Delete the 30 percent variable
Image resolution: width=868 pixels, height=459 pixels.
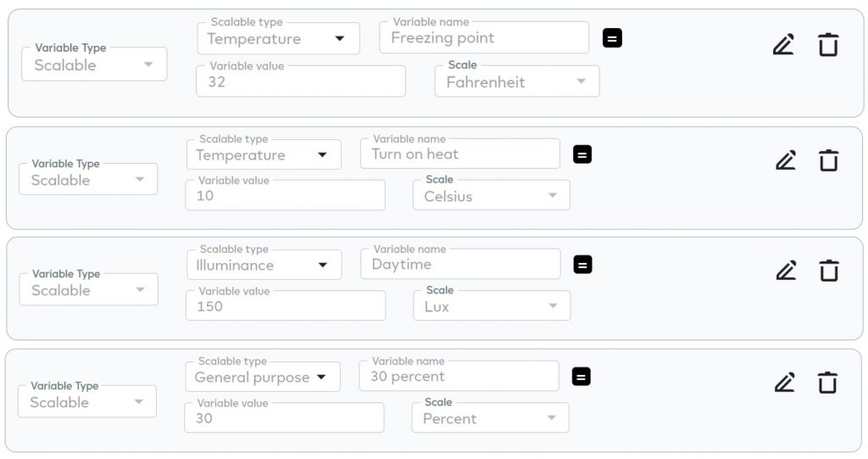pyautogui.click(x=827, y=383)
